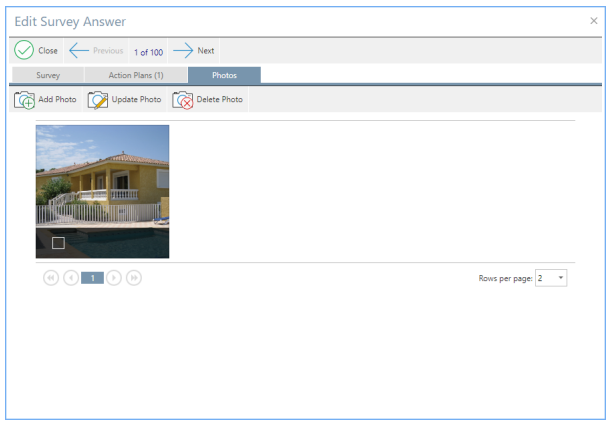The width and height of the screenshot is (613, 426).
Task: Jump to last page in photo pager
Action: (x=134, y=278)
